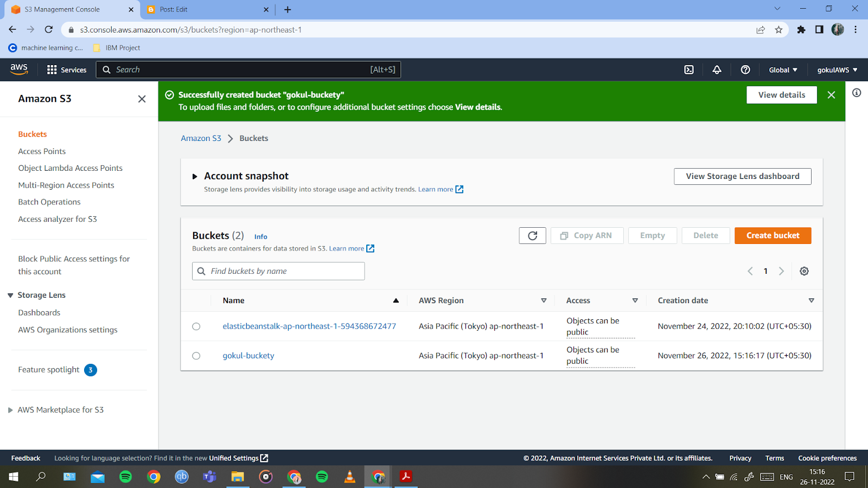Open the AWS home logo
The width and height of the screenshot is (868, 488).
(x=19, y=69)
